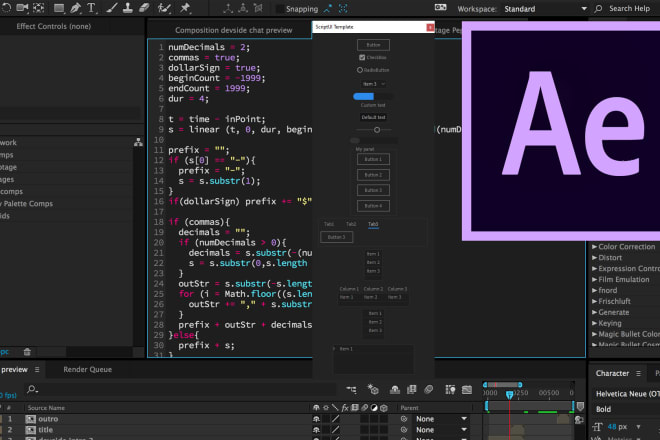660x440 pixels.
Task: Click the Search Help magnifier icon
Action: (598, 8)
